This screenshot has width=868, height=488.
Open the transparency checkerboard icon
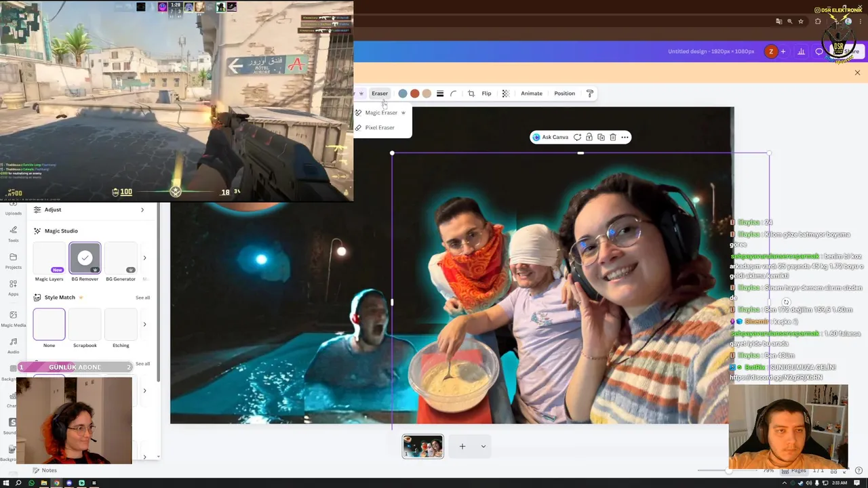[x=505, y=94]
